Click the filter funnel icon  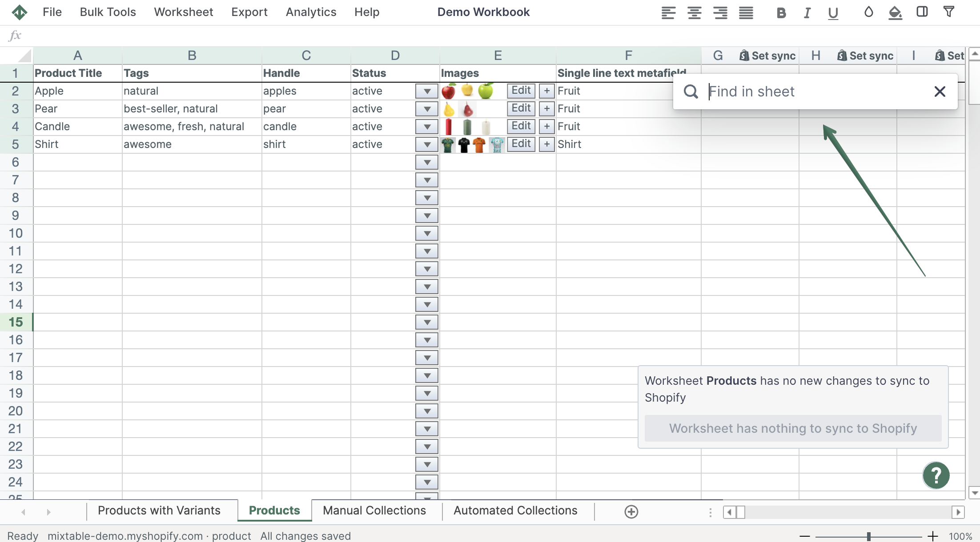[x=948, y=12]
